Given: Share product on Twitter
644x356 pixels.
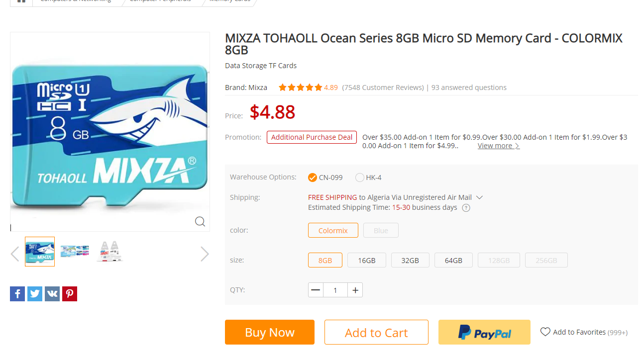Looking at the screenshot, I should point(35,293).
